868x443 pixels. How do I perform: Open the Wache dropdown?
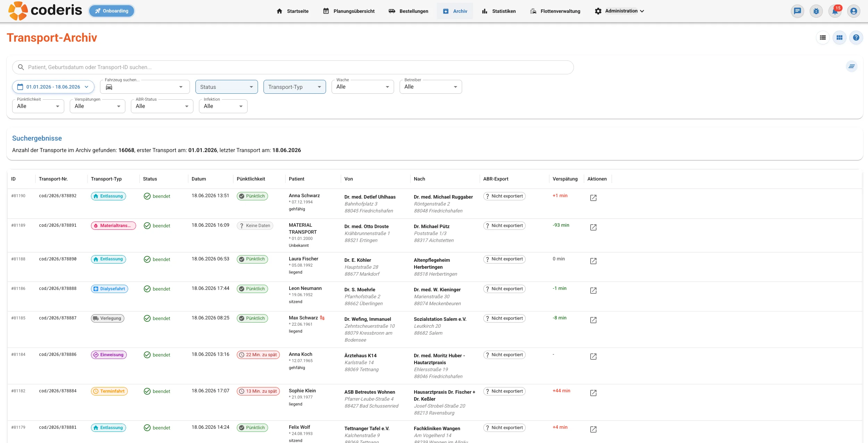tap(362, 87)
